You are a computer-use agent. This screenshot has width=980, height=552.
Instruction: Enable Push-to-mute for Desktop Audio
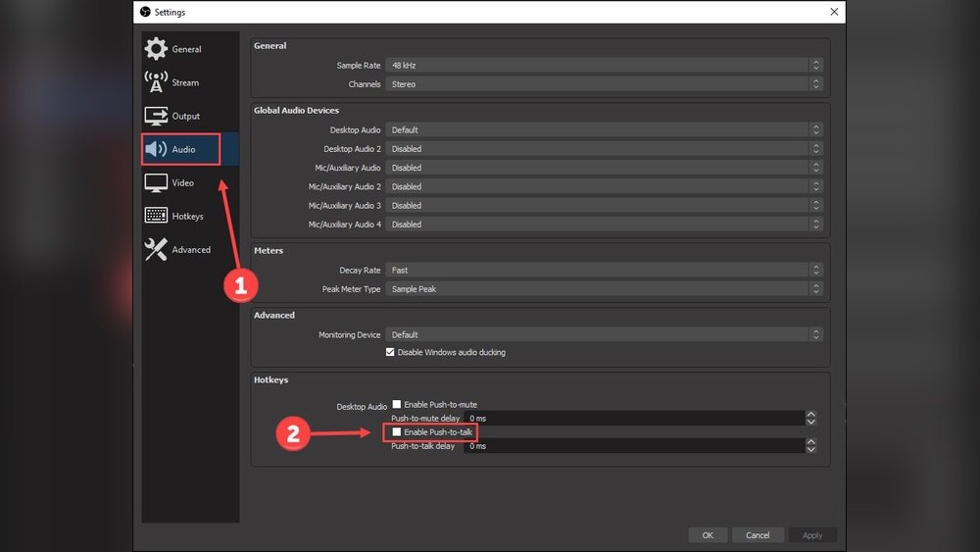pyautogui.click(x=396, y=405)
